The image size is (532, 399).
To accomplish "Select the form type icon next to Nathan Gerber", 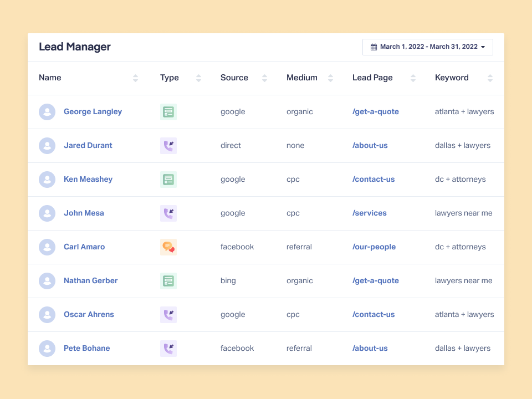I will tap(168, 280).
